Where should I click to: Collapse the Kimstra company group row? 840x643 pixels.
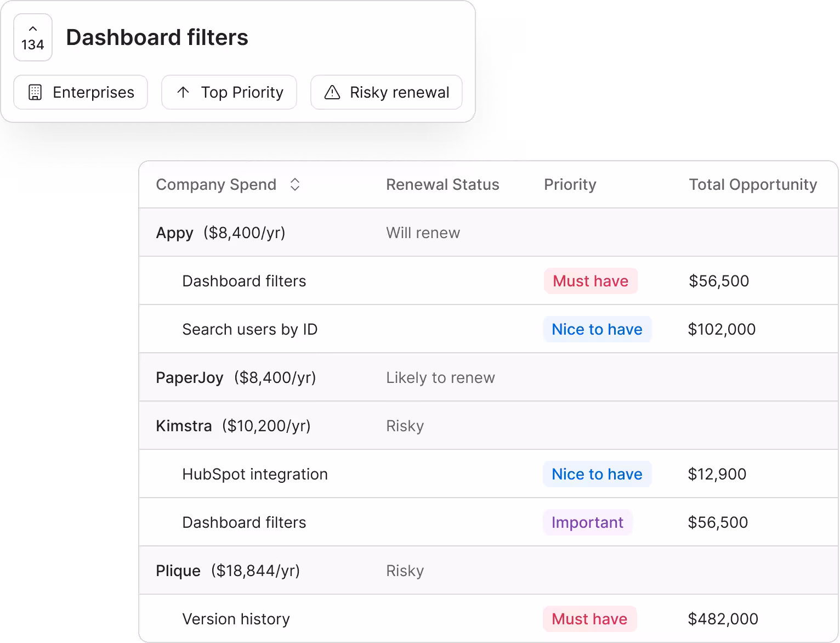tap(489, 426)
